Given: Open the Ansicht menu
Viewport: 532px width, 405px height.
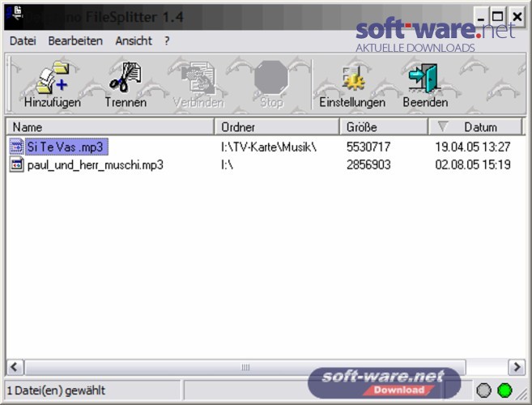Looking at the screenshot, I should (x=134, y=40).
